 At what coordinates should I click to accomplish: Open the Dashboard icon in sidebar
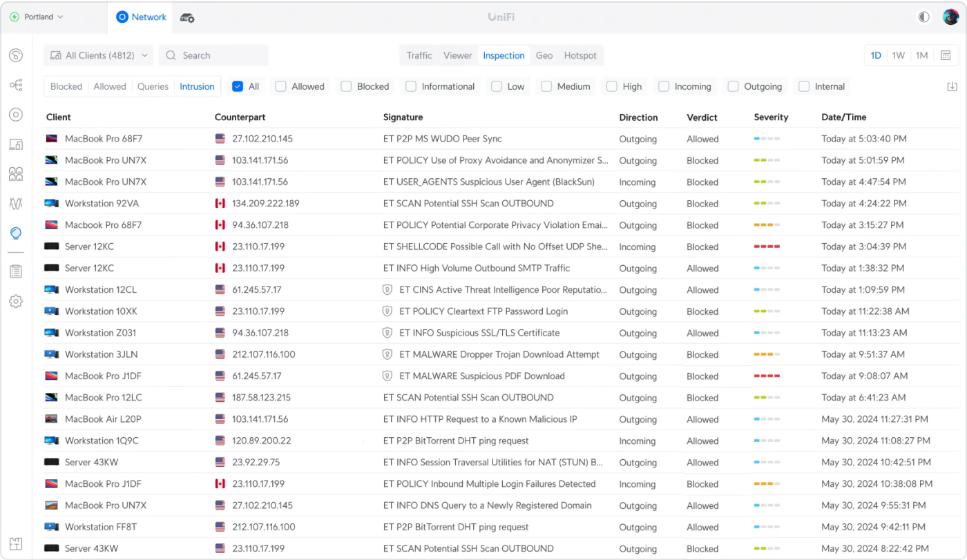(x=16, y=55)
